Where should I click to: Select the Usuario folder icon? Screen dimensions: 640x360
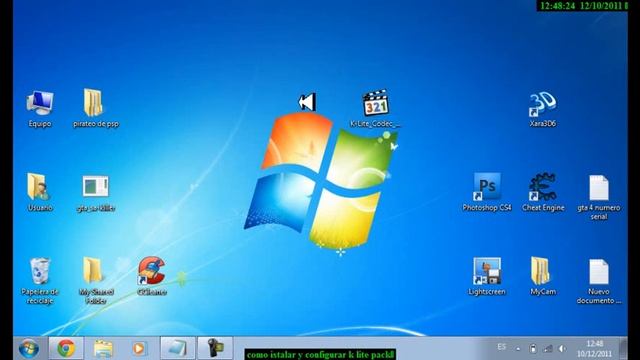(x=40, y=192)
